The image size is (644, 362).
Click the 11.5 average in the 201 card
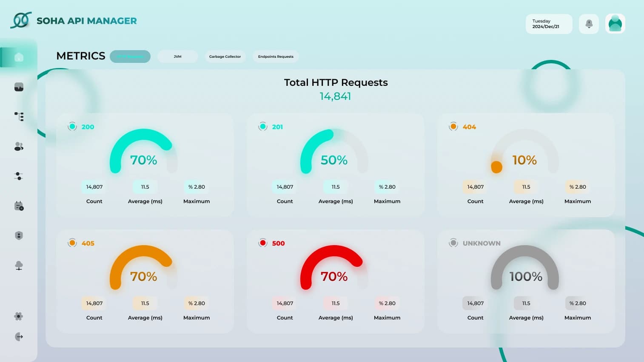click(x=336, y=187)
